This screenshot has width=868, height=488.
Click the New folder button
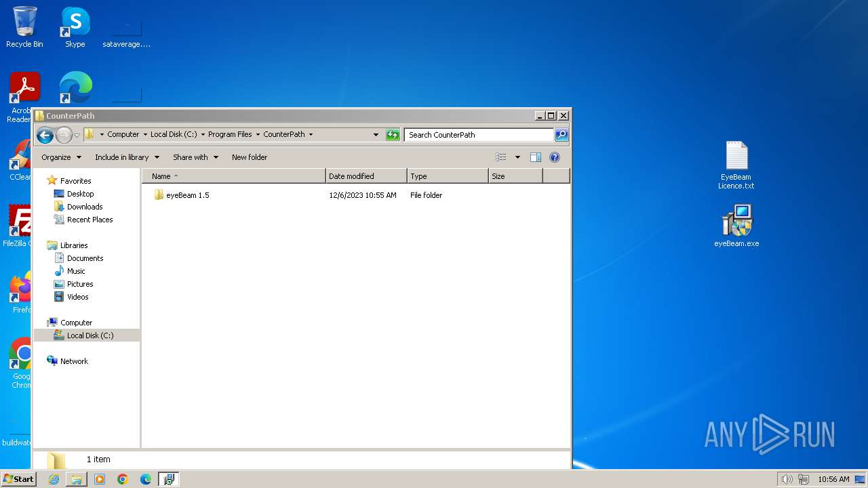250,157
